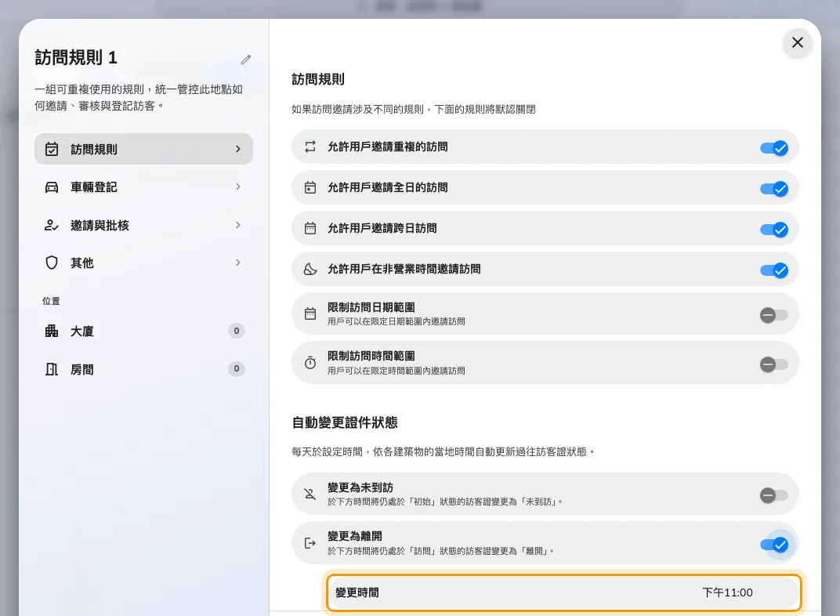The width and height of the screenshot is (840, 616).
Task: Click text 用戶可以在限定時間範圍內邀請訪問
Action: click(x=396, y=371)
